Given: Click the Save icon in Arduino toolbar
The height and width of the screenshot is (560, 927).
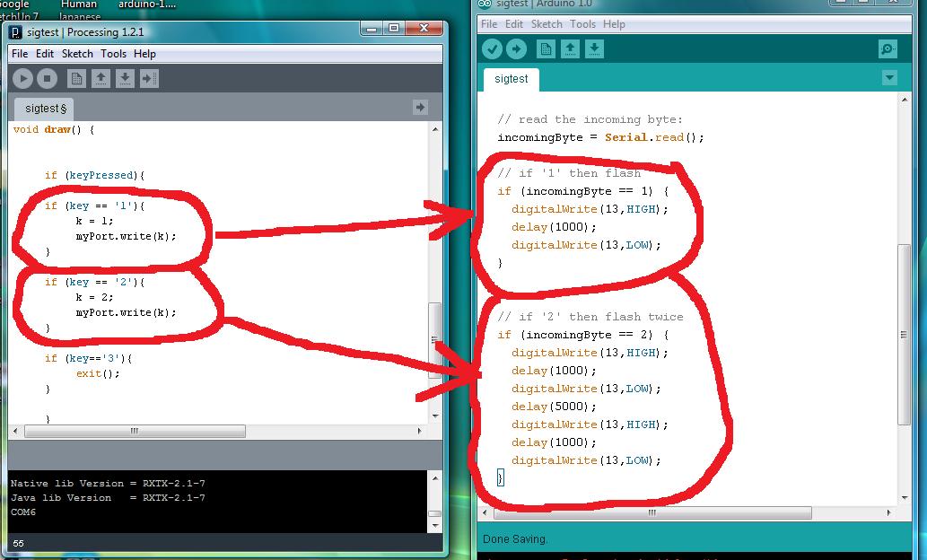Looking at the screenshot, I should point(594,49).
